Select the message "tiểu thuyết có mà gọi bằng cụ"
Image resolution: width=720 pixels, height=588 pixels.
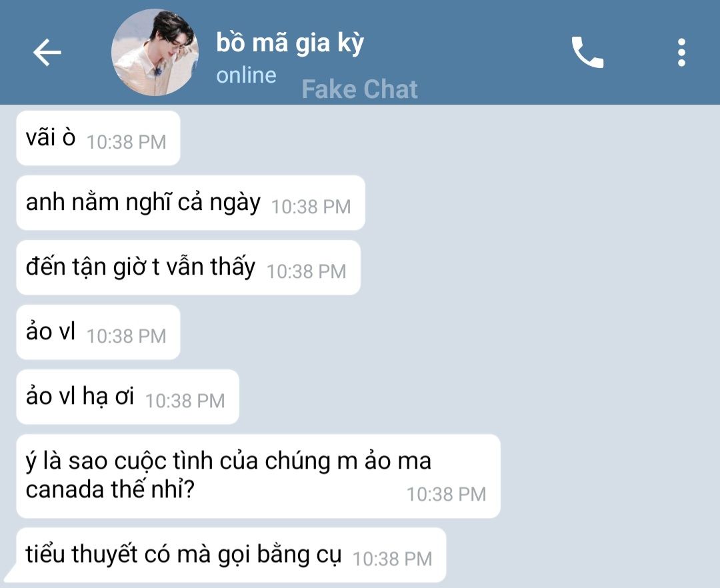tap(231, 555)
